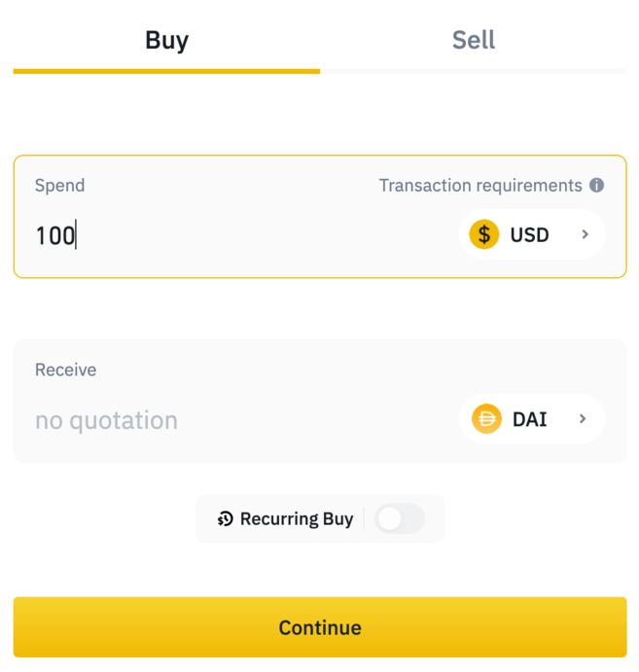Click the orange DAI coin icon

pos(486,419)
